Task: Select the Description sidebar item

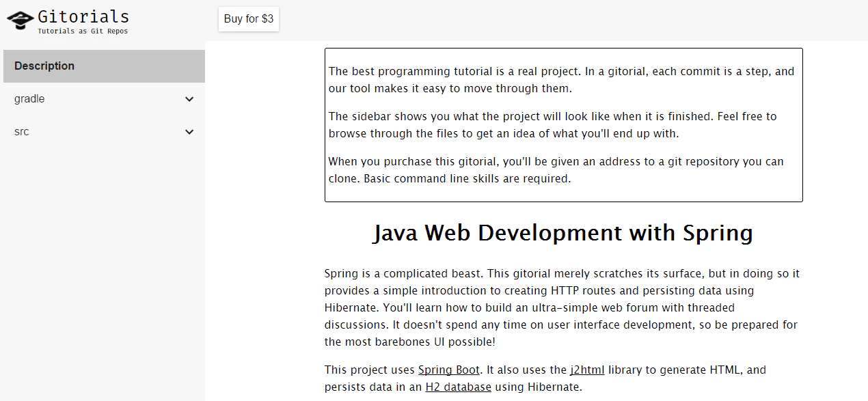Action: point(104,66)
